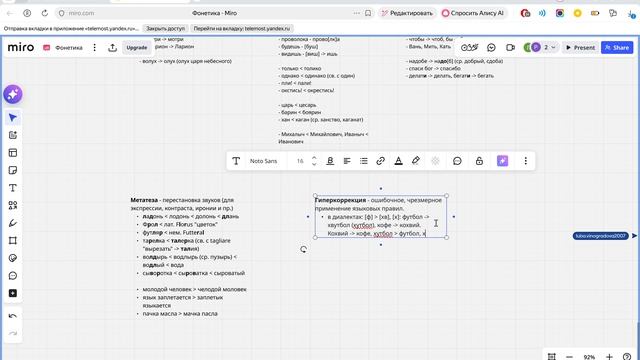
Task: Bookmark the page in address bar
Action: (x=368, y=13)
